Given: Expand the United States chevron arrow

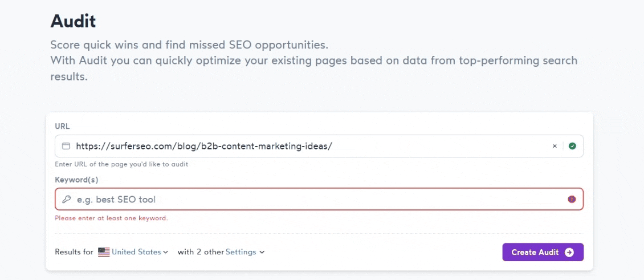Looking at the screenshot, I should point(166,252).
